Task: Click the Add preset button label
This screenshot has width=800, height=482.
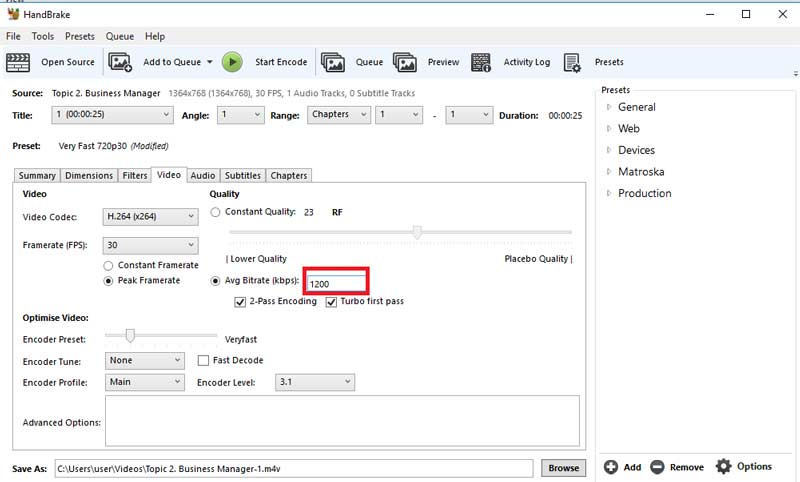Action: 632,467
